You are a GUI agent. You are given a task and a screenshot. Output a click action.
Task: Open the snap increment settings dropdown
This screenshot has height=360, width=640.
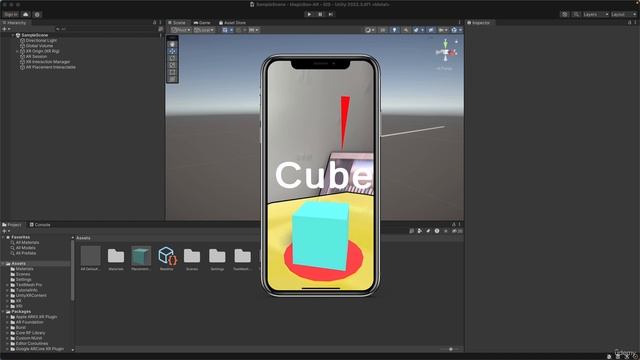pyautogui.click(x=253, y=30)
